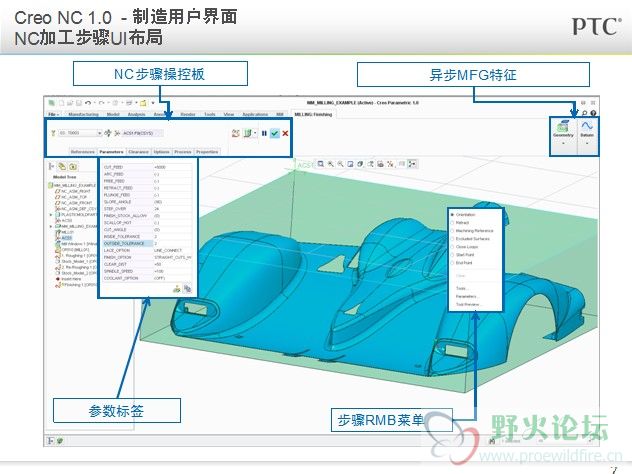Click the model tree show icon

(73, 166)
